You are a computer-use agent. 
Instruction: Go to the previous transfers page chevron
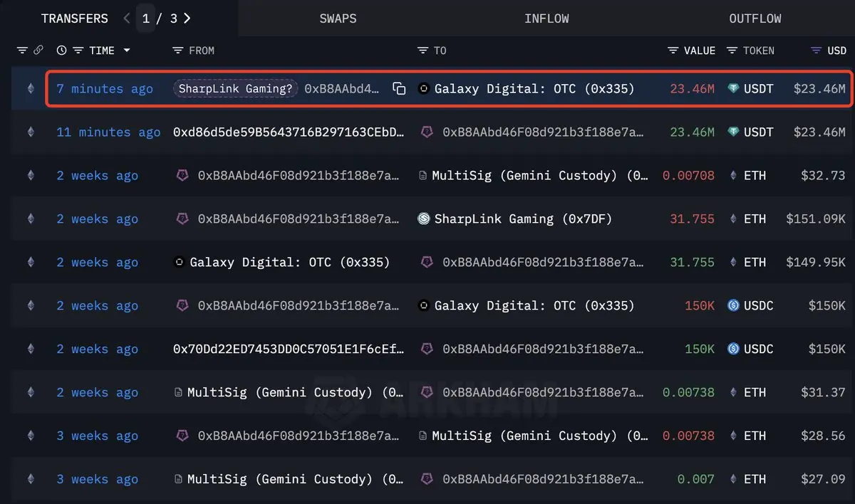pyautogui.click(x=128, y=19)
